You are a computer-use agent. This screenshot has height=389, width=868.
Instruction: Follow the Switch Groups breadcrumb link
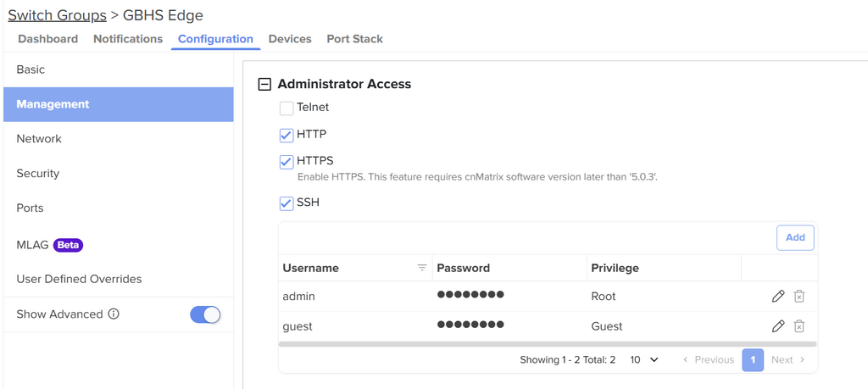coord(57,15)
